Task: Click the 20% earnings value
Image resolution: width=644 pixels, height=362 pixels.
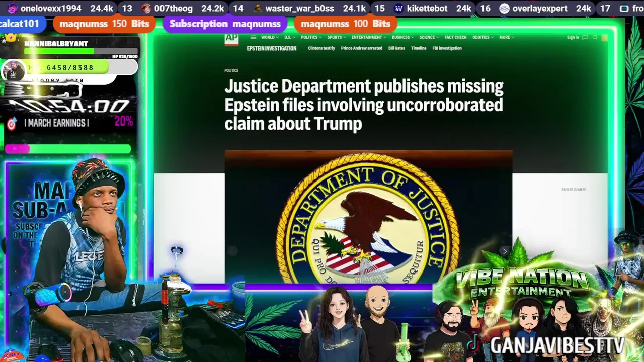Action: (x=123, y=121)
